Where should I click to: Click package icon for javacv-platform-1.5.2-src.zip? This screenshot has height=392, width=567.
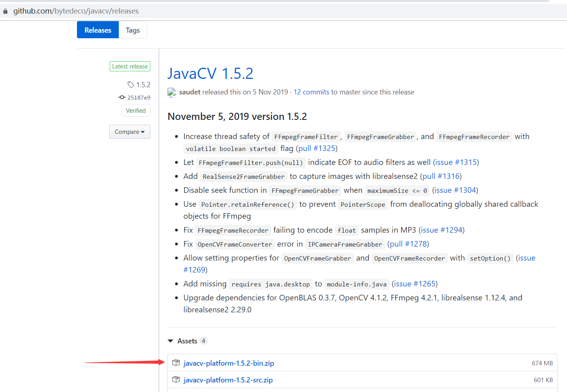(x=176, y=379)
